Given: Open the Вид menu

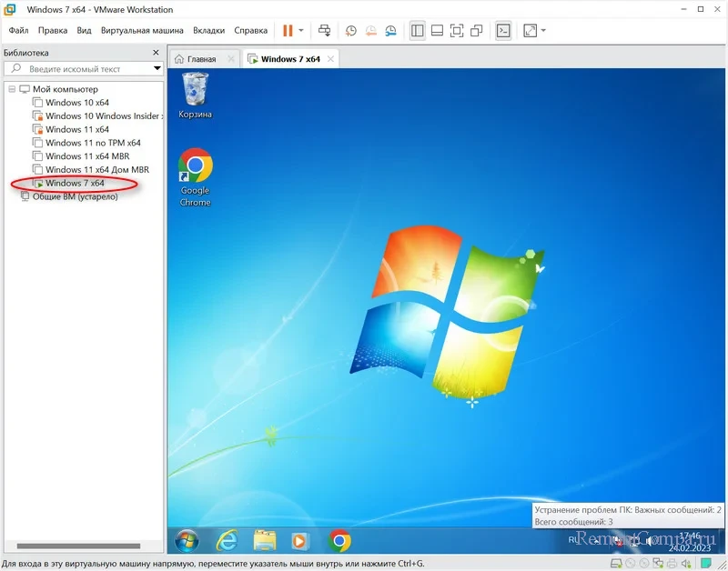Looking at the screenshot, I should (84, 31).
